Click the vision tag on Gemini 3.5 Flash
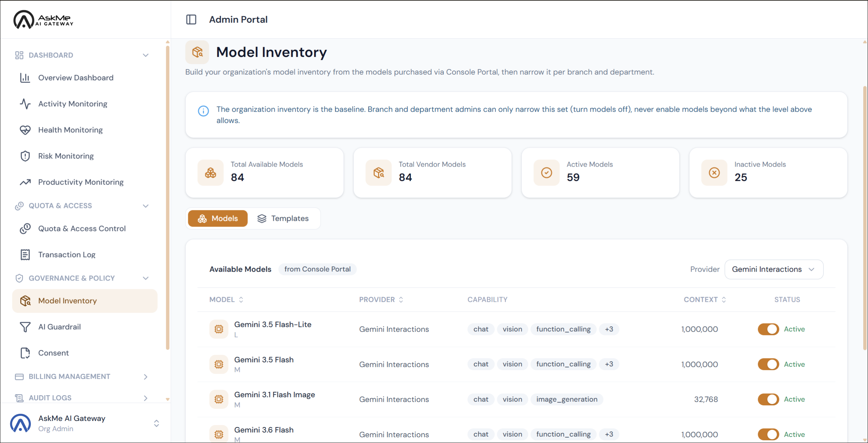Image resolution: width=868 pixels, height=443 pixels. click(512, 364)
